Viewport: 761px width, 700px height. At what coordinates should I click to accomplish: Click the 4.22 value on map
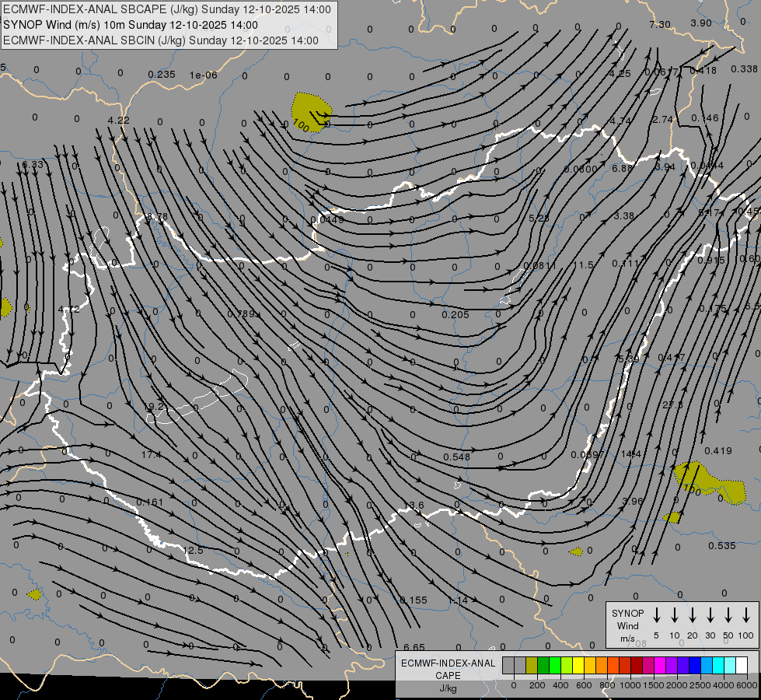(118, 120)
